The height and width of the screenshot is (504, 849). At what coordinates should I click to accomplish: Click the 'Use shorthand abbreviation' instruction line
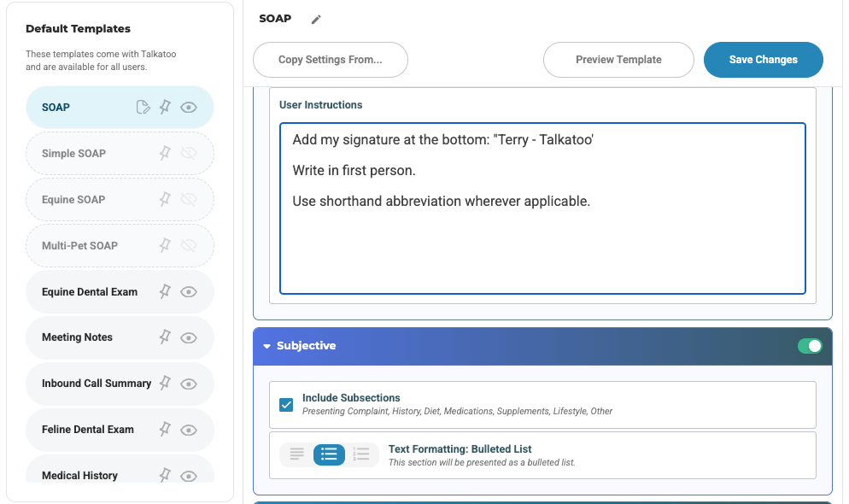coord(442,202)
